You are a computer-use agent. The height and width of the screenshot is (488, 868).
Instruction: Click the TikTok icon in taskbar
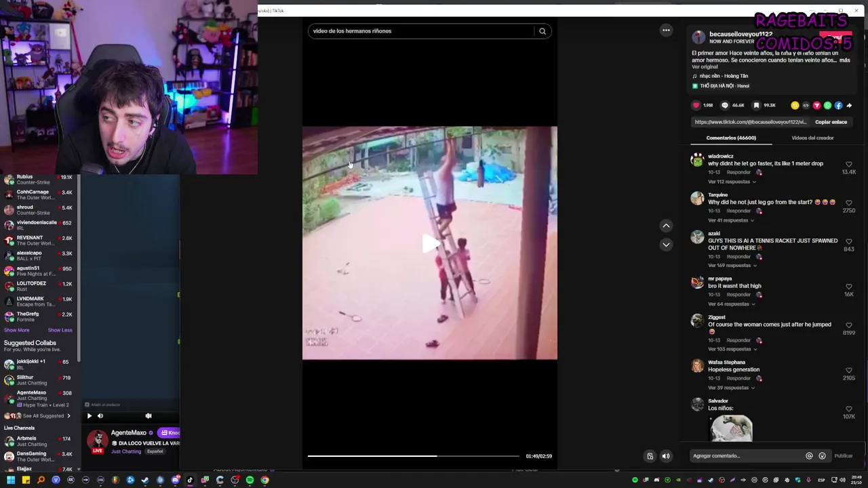click(190, 480)
